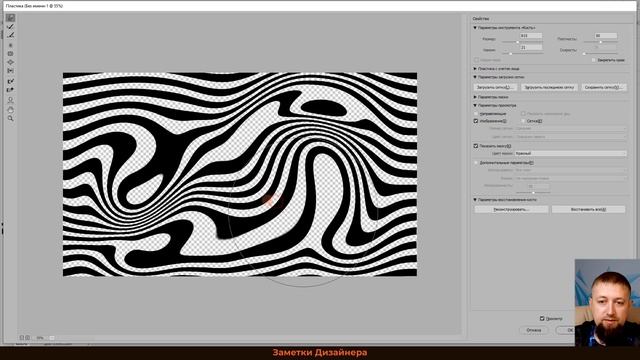Toggle the Просмотр preview checkbox
The width and height of the screenshot is (640, 360).
click(542, 318)
